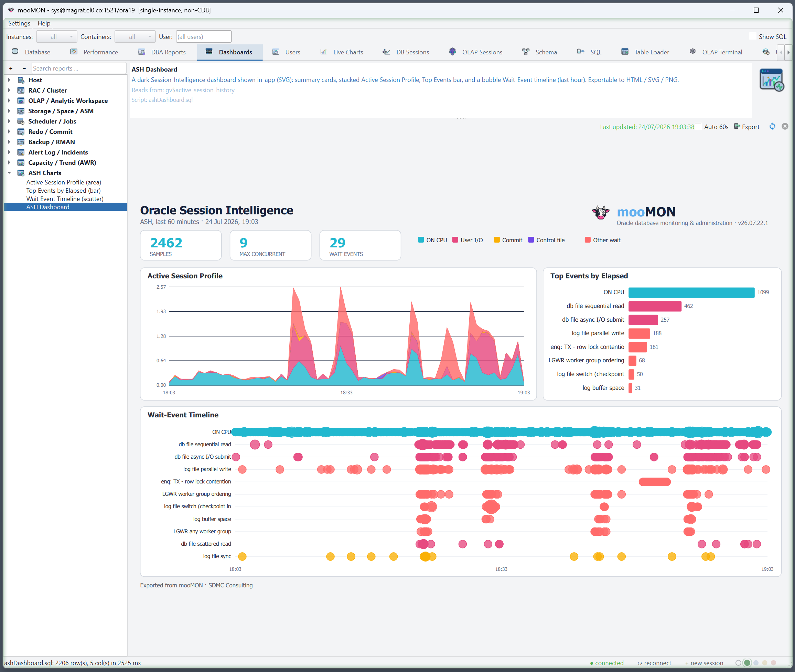Image resolution: width=795 pixels, height=672 pixels.
Task: Open the Settings menu
Action: [x=19, y=23]
